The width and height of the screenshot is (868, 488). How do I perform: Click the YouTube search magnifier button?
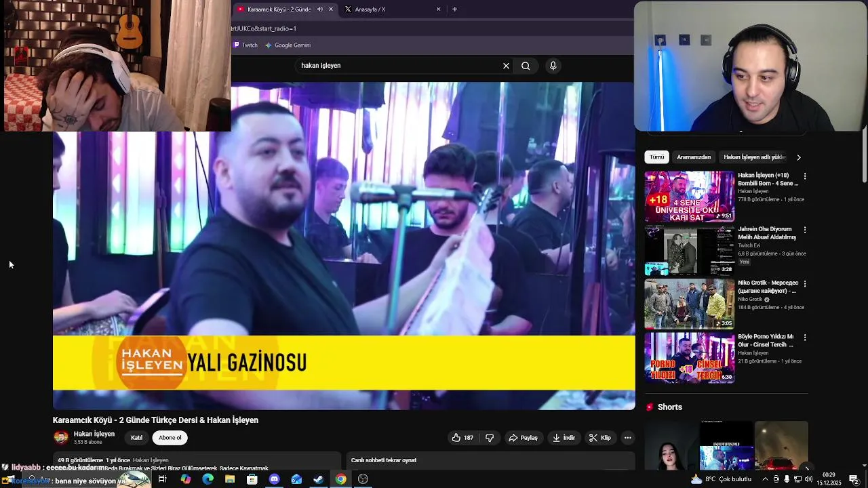pos(526,66)
